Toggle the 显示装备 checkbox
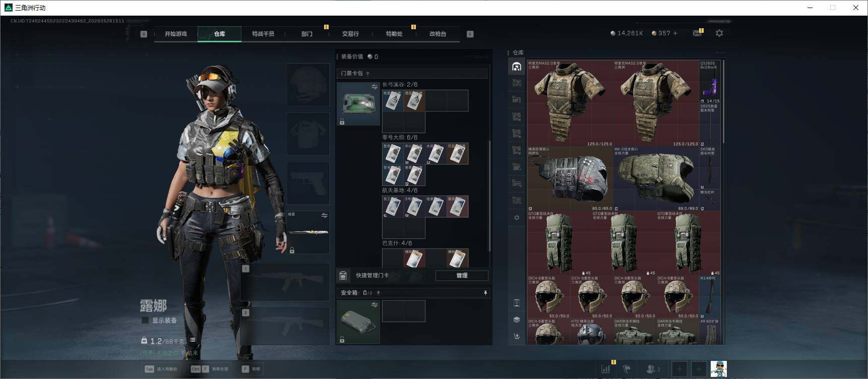This screenshot has width=868, height=379. click(x=145, y=320)
